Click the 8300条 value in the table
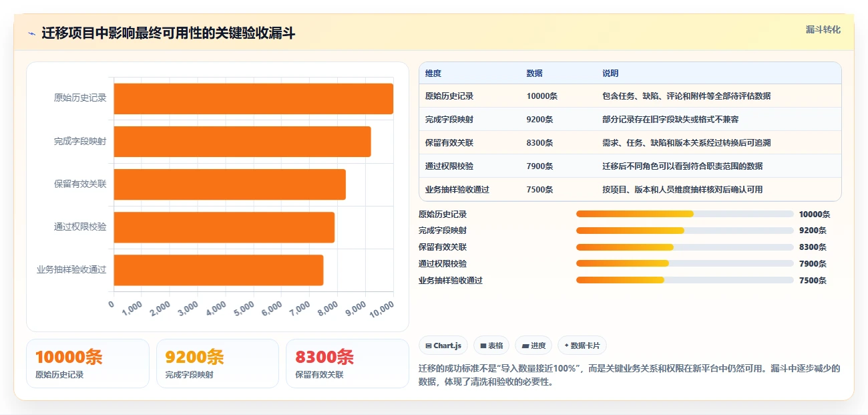 (540, 143)
